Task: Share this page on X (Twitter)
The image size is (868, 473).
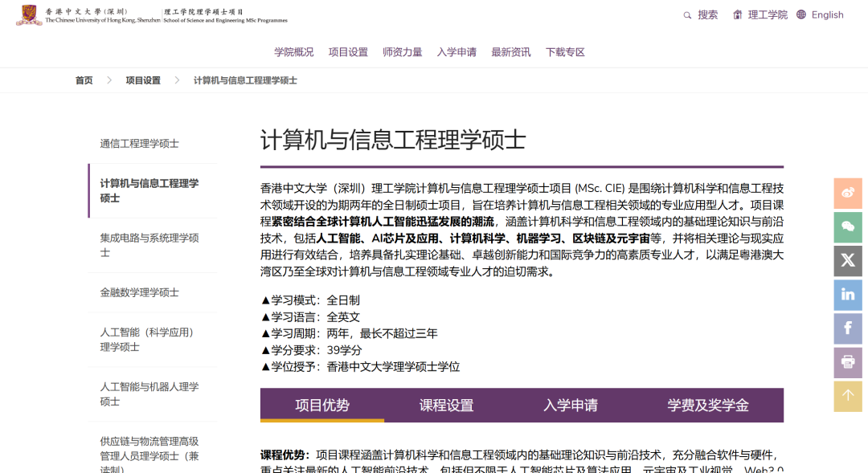Action: pyautogui.click(x=847, y=261)
